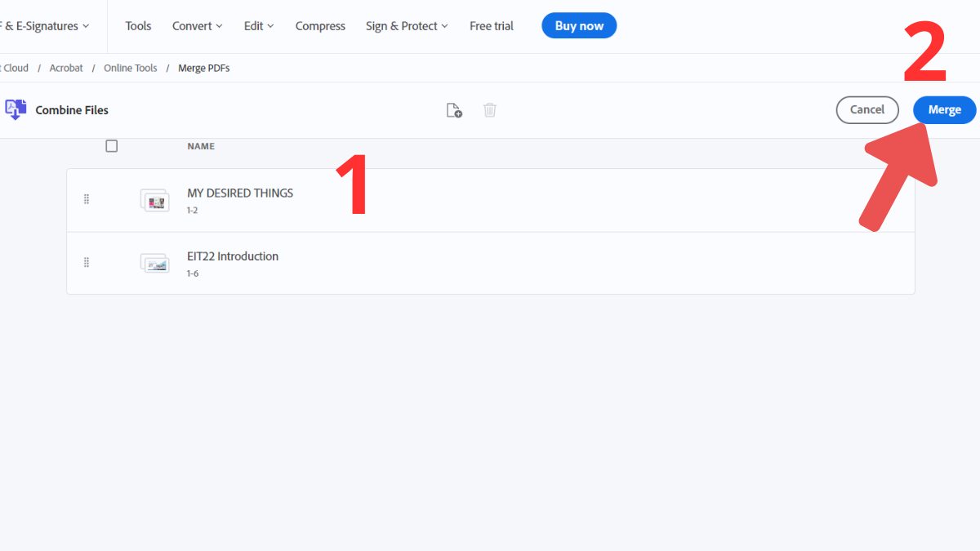980x551 pixels.
Task: Select Tools in the top navigation
Action: [x=137, y=25]
